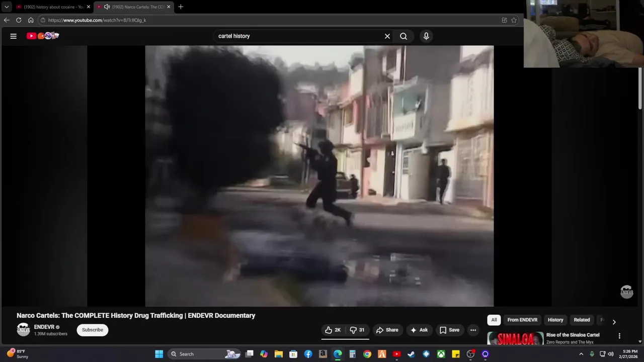The height and width of the screenshot is (362, 644).
Task: Open the three-dot more actions menu
Action: pos(473,330)
